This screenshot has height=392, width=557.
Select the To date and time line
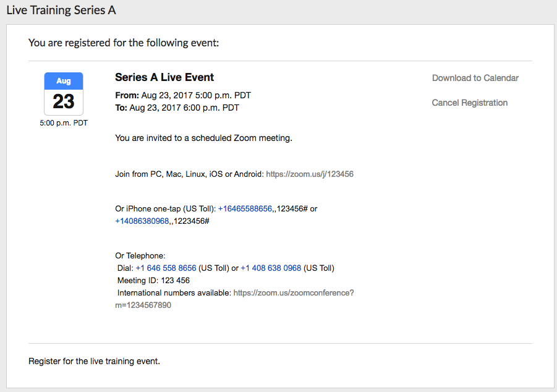(177, 108)
